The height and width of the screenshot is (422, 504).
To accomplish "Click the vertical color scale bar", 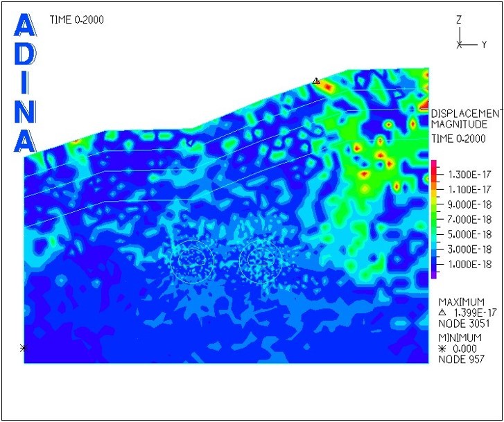I will (434, 219).
